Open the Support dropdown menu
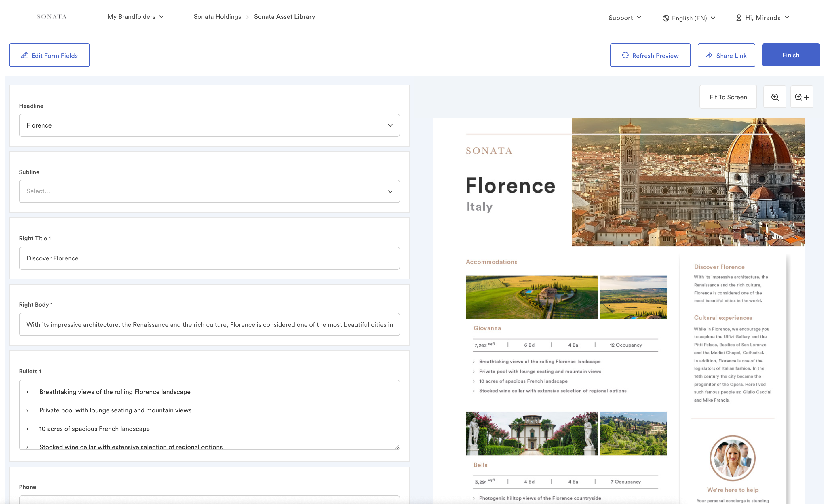This screenshot has width=829, height=504. tap(625, 17)
